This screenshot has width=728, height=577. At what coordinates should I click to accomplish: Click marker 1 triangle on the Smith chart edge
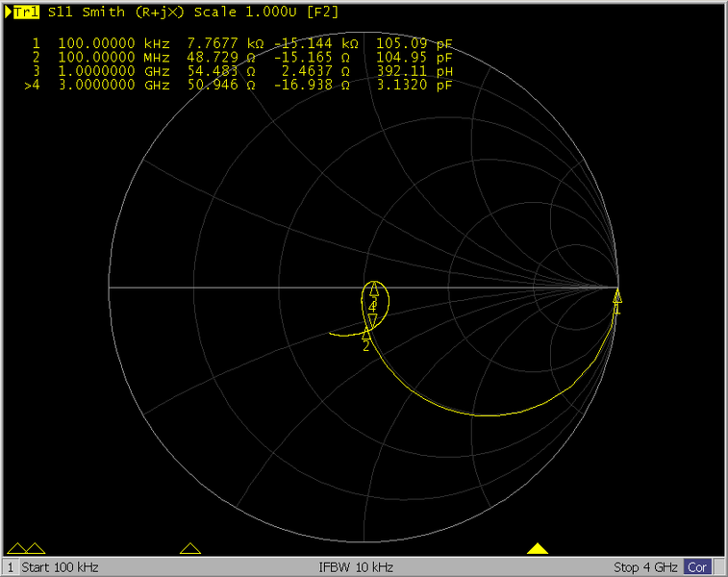point(617,296)
